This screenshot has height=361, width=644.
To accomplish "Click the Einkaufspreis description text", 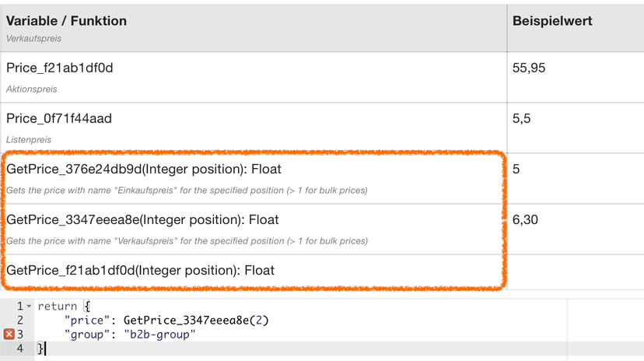I will [x=187, y=191].
